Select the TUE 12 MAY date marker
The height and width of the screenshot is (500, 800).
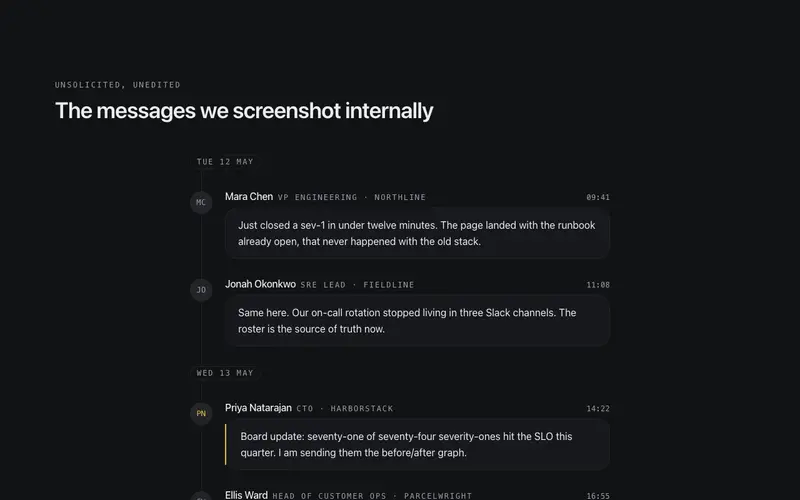pos(225,162)
